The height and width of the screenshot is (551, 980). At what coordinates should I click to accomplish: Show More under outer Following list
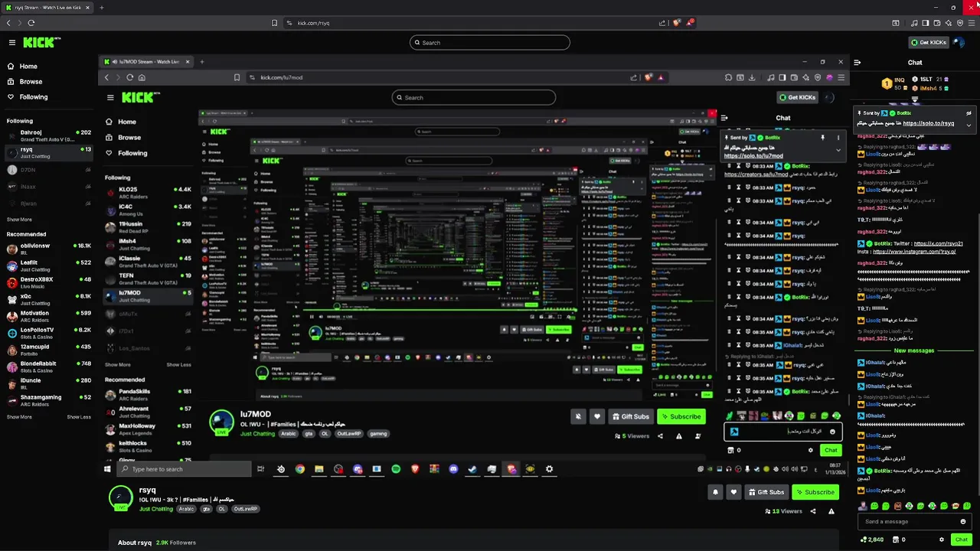pyautogui.click(x=19, y=220)
